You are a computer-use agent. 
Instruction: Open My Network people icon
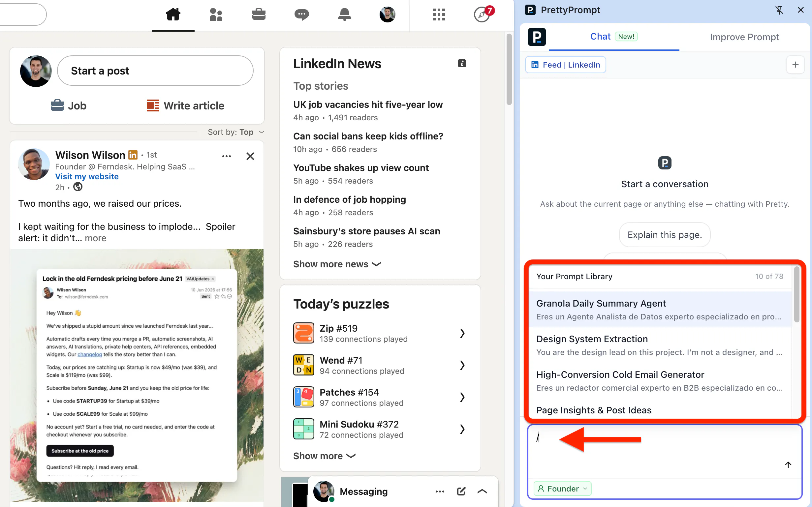pyautogui.click(x=216, y=15)
